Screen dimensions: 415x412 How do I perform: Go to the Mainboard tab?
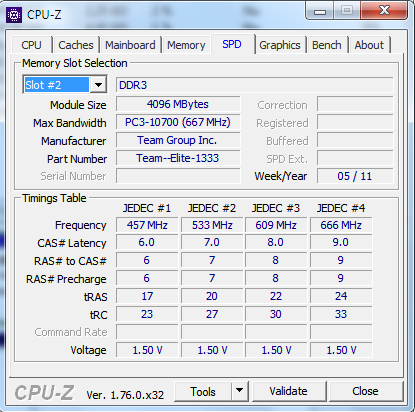pos(130,45)
